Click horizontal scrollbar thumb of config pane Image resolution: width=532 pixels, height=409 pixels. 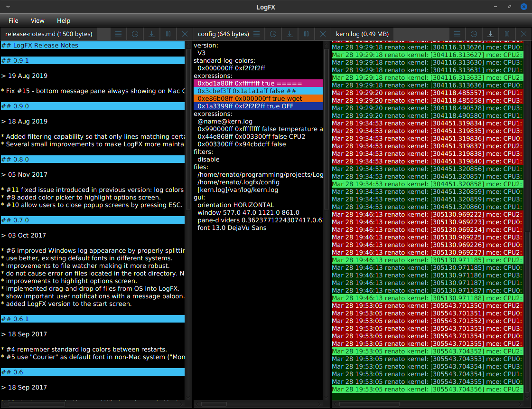[214, 404]
